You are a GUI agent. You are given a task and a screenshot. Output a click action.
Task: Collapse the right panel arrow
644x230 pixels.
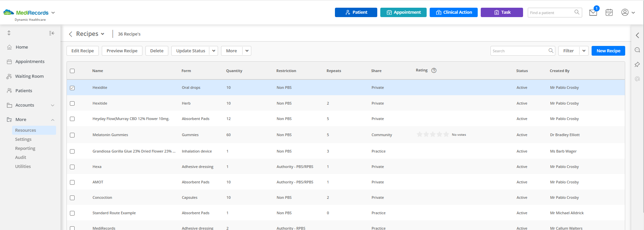[637, 35]
